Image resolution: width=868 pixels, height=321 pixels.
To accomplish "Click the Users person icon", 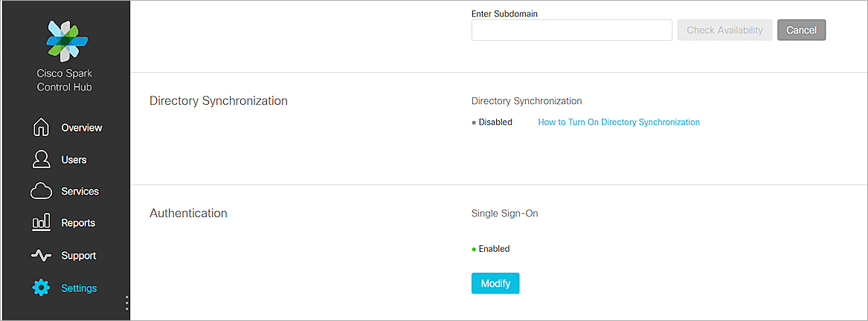I will point(41,160).
